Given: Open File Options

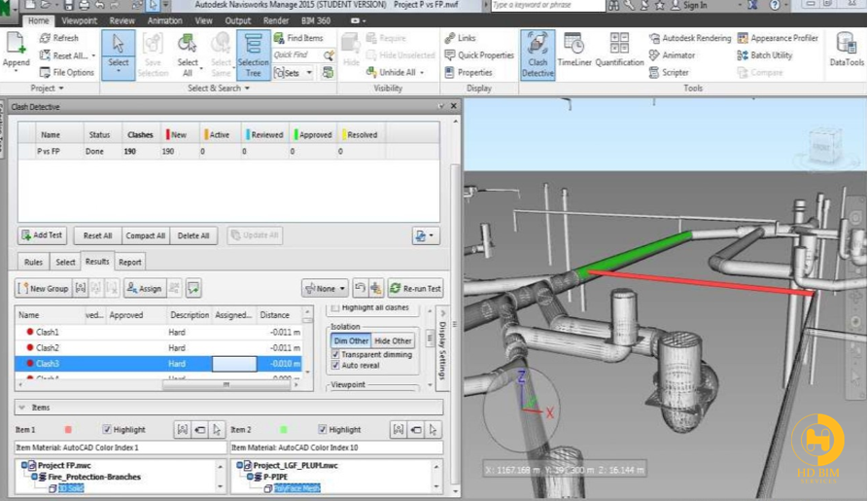Looking at the screenshot, I should pos(66,72).
